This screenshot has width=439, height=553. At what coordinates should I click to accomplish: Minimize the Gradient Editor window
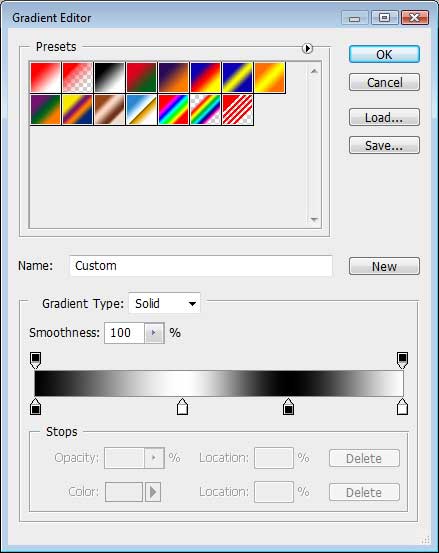point(355,17)
